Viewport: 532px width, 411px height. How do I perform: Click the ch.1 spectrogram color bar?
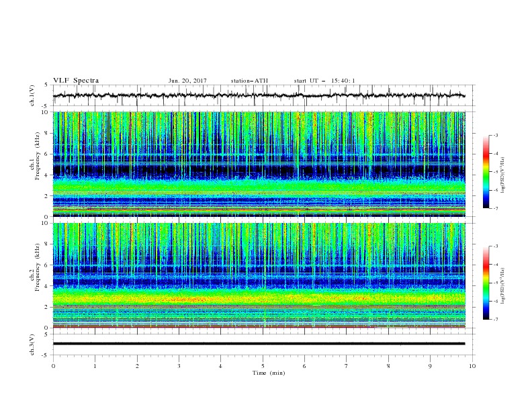pos(486,172)
